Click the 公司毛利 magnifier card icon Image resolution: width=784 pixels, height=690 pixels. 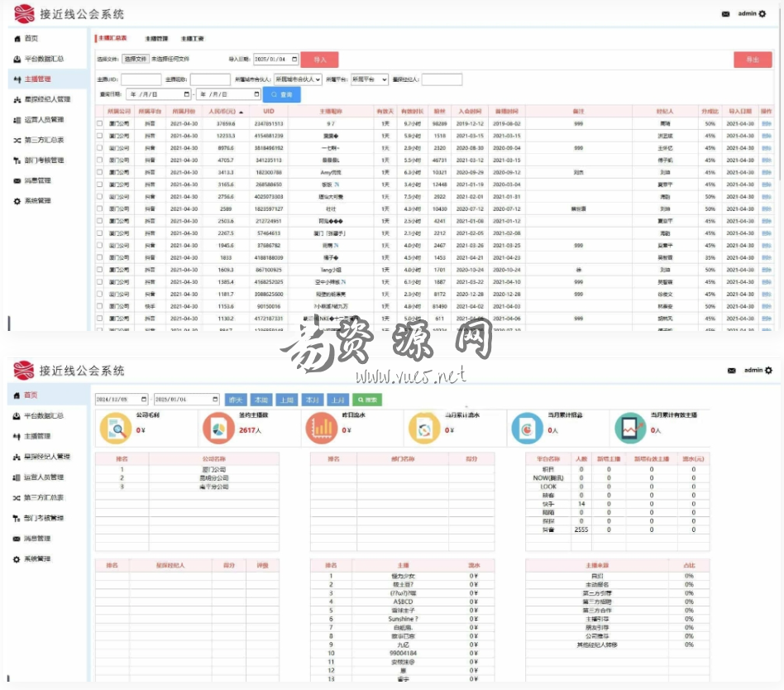(116, 429)
